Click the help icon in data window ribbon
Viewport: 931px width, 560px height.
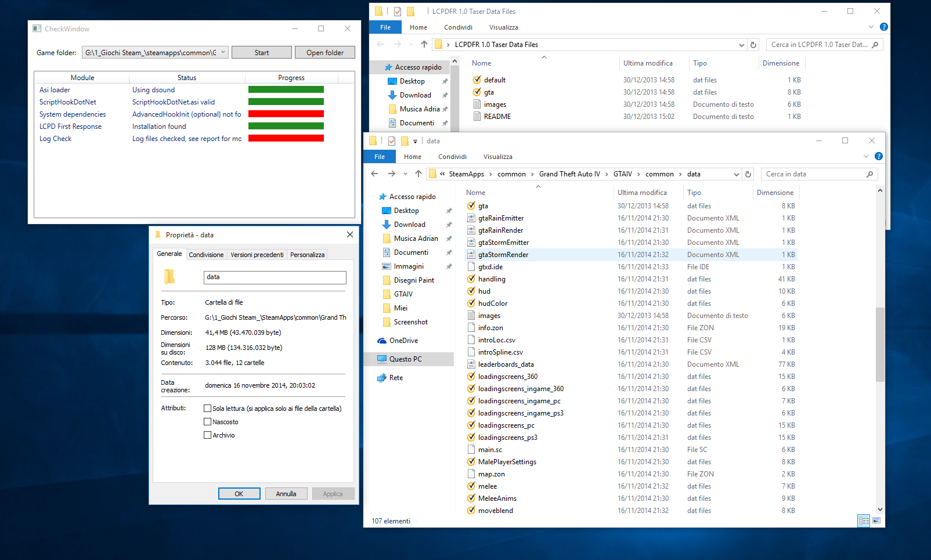click(x=878, y=156)
